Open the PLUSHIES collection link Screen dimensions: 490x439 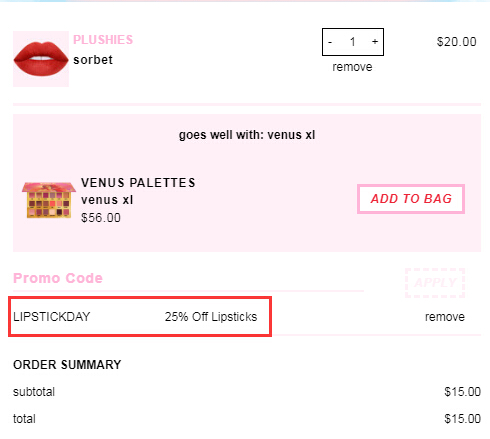pyautogui.click(x=103, y=40)
